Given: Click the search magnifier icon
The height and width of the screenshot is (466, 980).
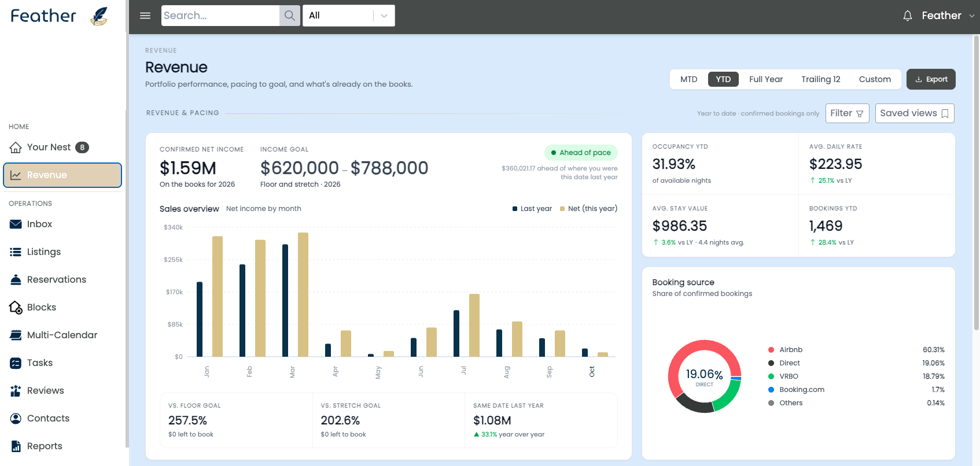Looking at the screenshot, I should coord(290,16).
